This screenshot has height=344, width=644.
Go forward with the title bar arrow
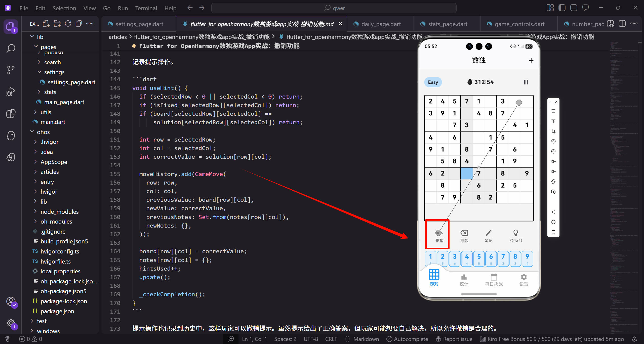pos(202,8)
